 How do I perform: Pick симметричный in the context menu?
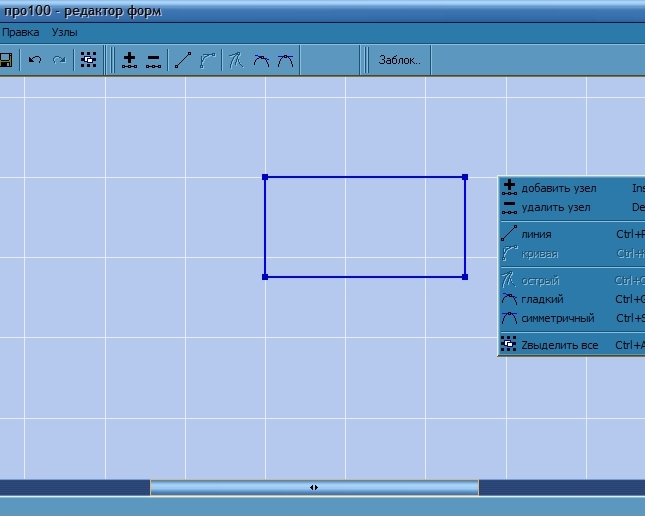[x=557, y=318]
